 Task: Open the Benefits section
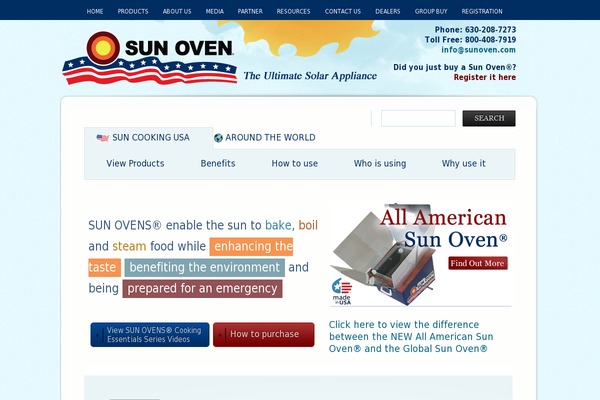(x=218, y=163)
